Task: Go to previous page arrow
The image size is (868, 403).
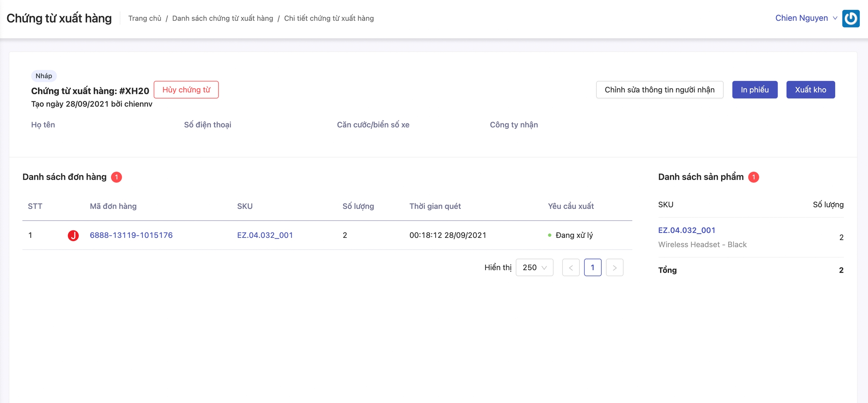Action: click(571, 268)
